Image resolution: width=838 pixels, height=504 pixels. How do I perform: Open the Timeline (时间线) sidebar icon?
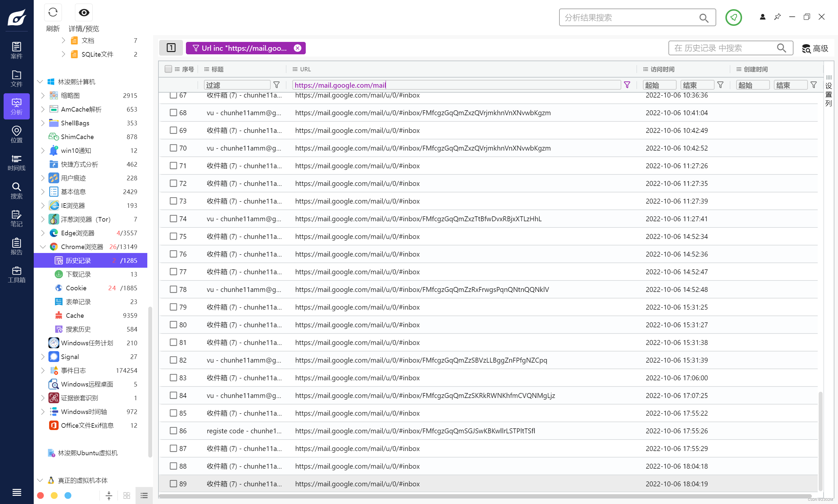click(16, 163)
